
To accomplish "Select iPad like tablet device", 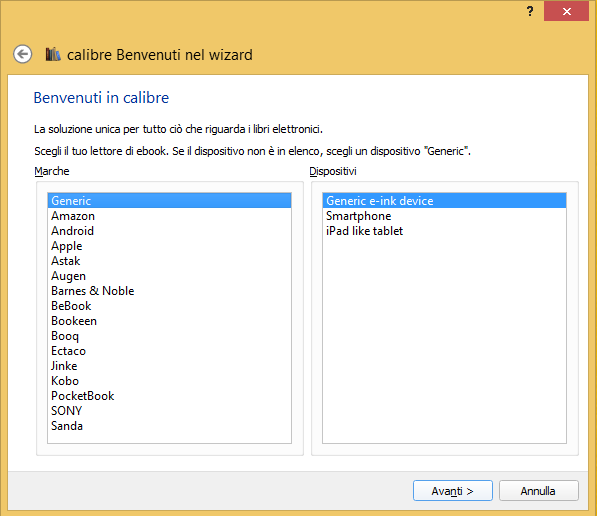I will coord(444,231).
